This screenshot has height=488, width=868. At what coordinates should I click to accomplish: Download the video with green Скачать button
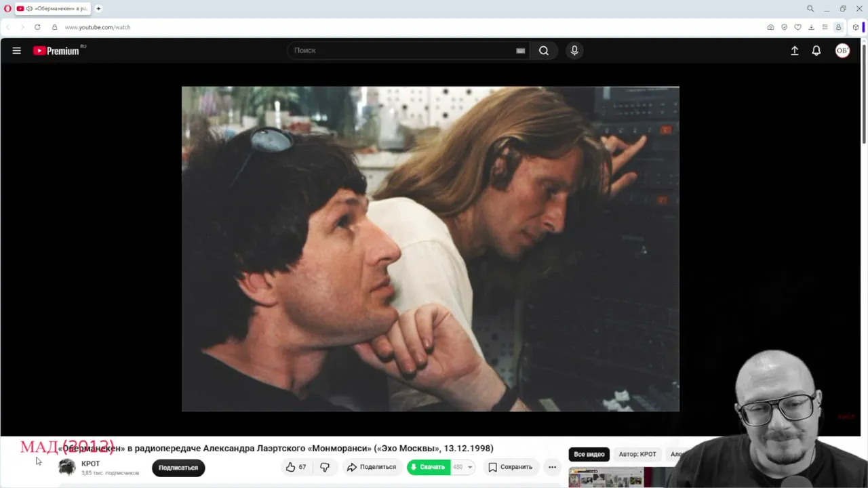click(429, 467)
